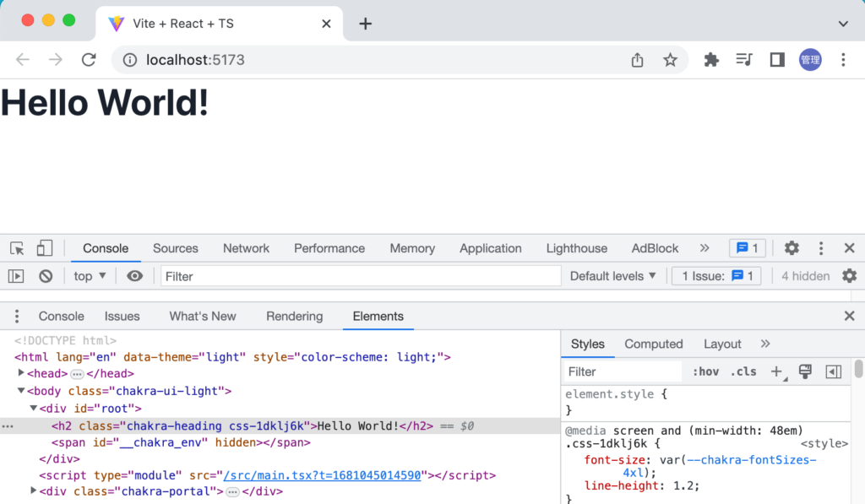Open DevTools settings gear icon
865x504 pixels.
792,248
